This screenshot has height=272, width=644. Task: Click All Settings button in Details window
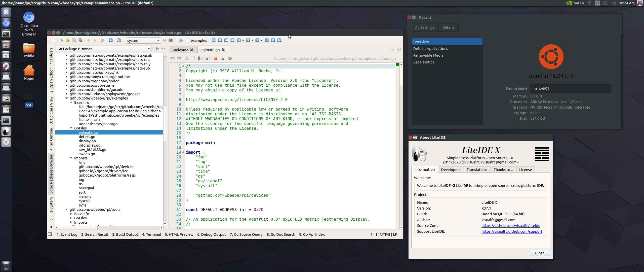424,27
